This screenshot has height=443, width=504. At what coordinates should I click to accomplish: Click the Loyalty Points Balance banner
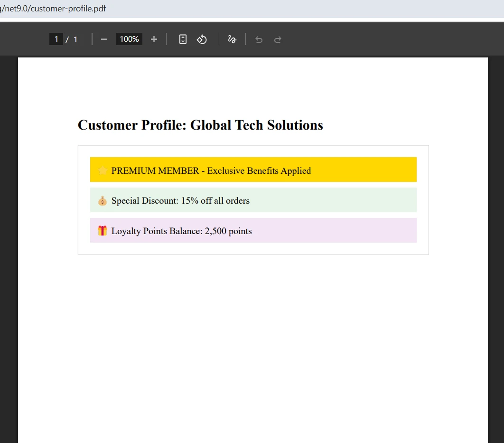(x=253, y=230)
